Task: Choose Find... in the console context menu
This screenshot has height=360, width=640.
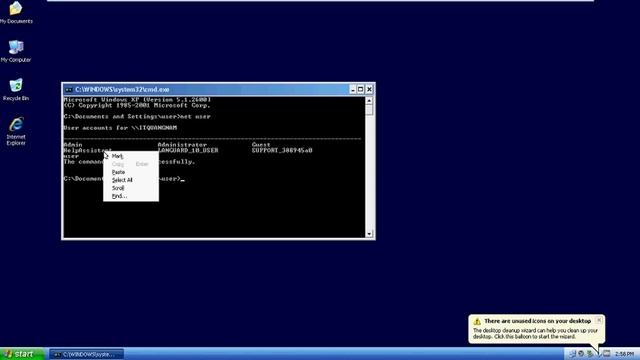Action: 131,196
